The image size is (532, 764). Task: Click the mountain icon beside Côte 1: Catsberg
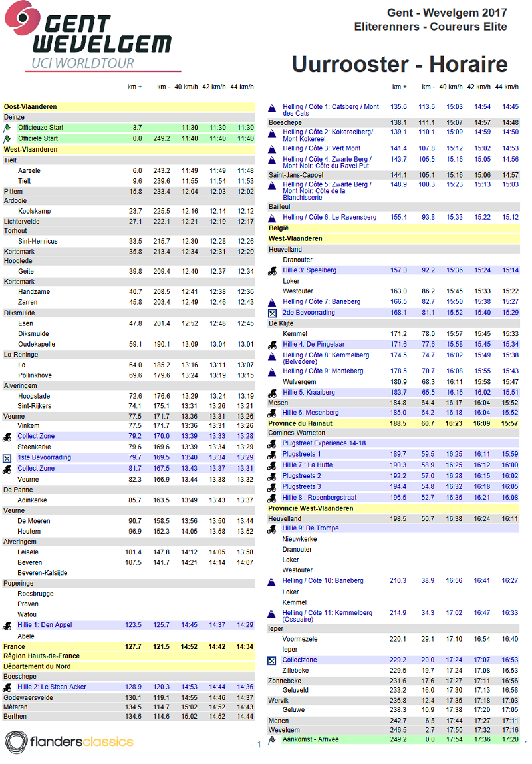[x=272, y=108]
